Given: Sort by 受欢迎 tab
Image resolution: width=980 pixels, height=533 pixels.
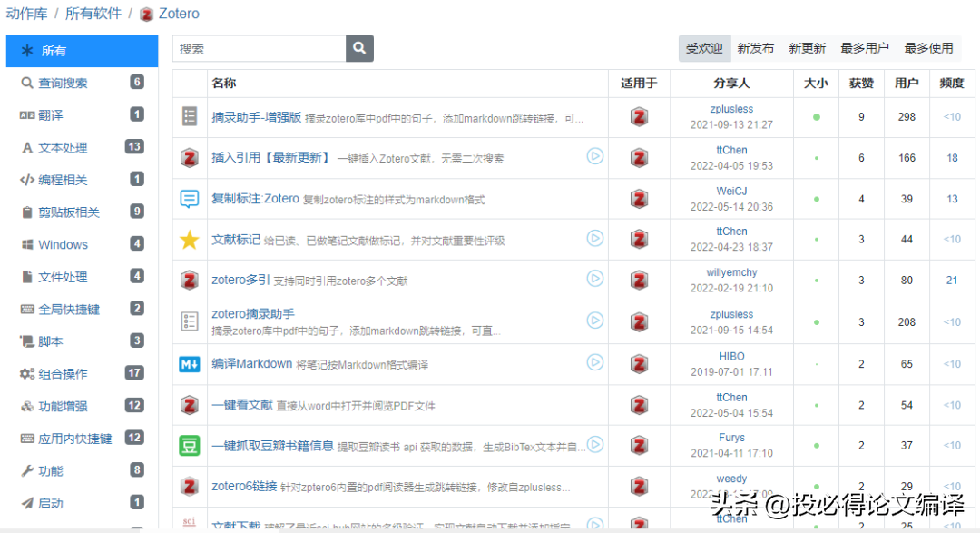Looking at the screenshot, I should pos(704,48).
